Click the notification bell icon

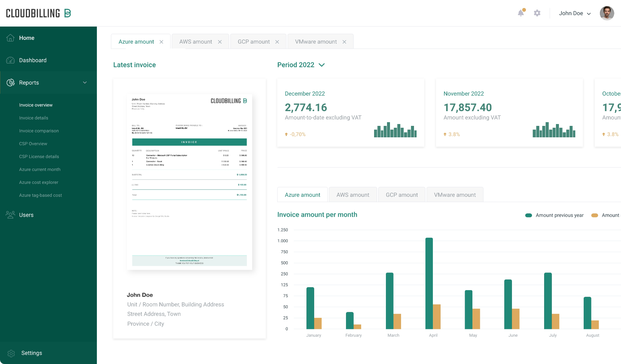coord(521,13)
